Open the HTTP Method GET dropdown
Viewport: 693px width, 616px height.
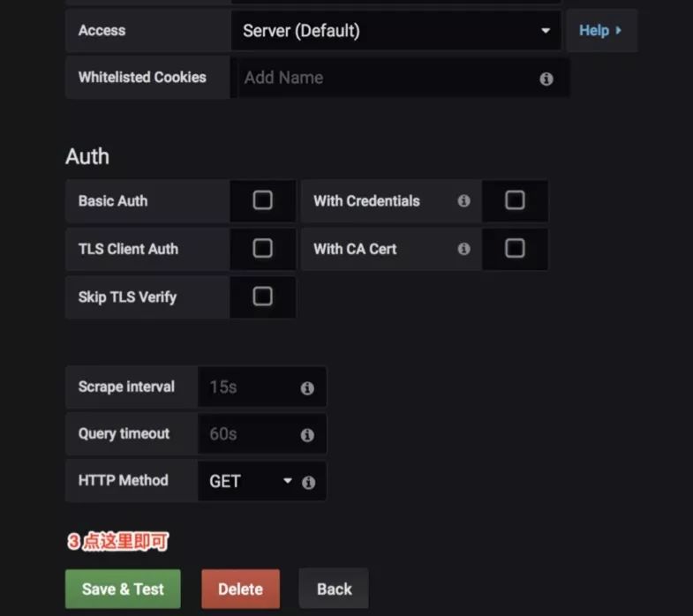(251, 481)
